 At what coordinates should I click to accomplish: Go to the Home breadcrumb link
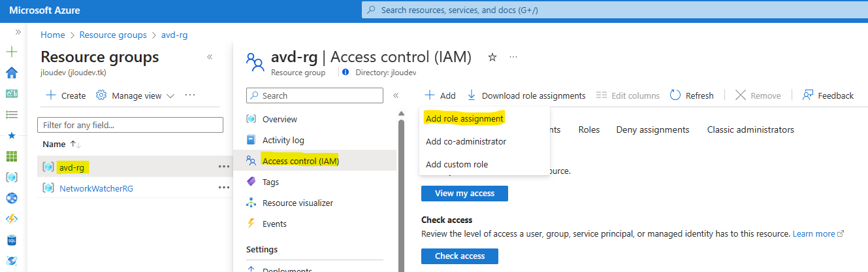[x=52, y=35]
